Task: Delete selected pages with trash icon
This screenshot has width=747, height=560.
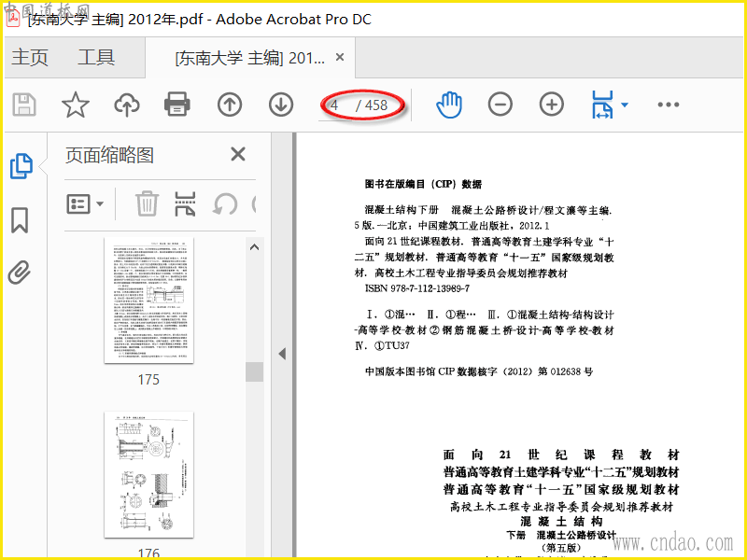Action: (x=147, y=203)
